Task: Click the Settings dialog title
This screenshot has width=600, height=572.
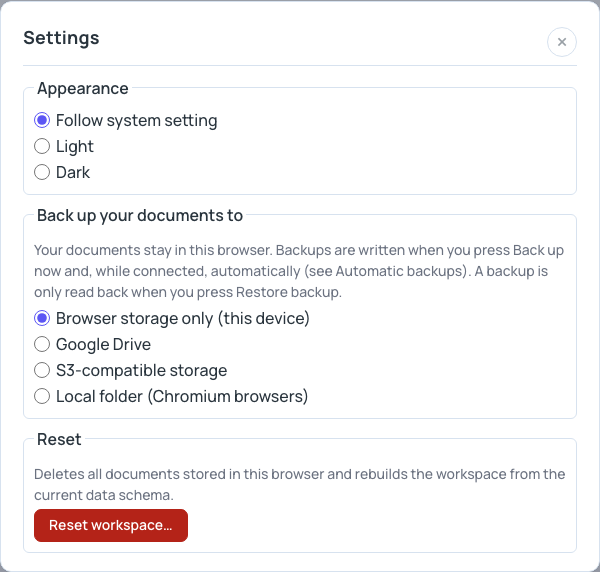Action: click(61, 38)
